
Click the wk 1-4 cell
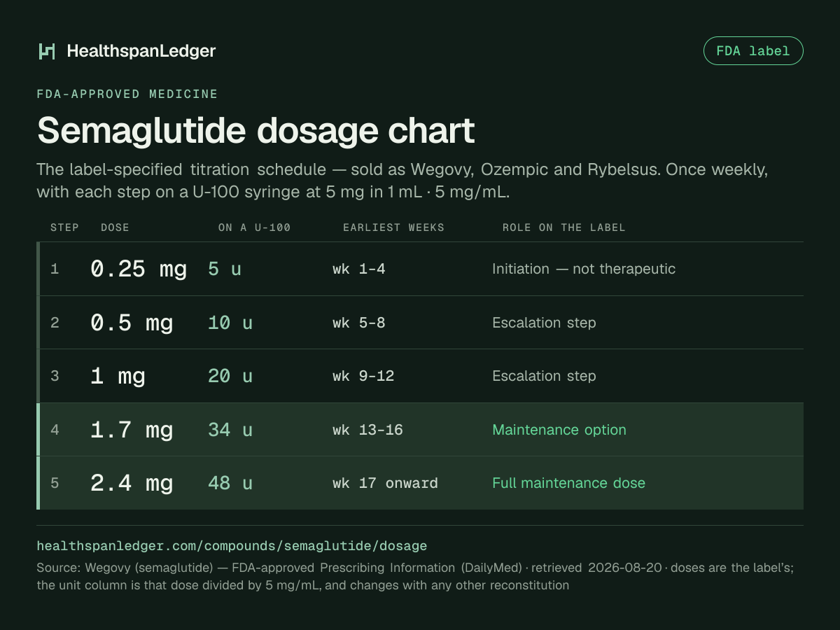point(358,269)
